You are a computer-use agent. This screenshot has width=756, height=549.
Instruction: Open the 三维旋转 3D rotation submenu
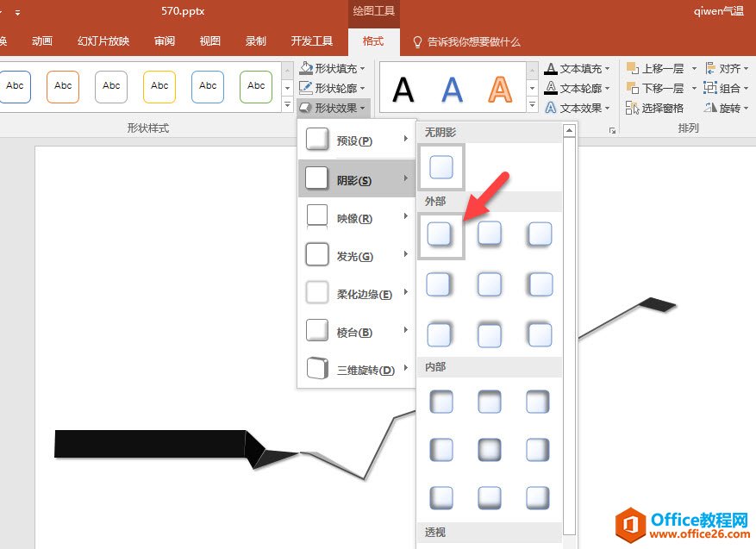[355, 370]
